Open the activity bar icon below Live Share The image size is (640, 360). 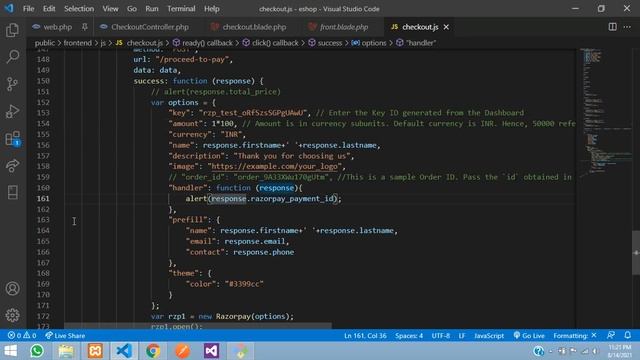pyautogui.click(x=12, y=192)
